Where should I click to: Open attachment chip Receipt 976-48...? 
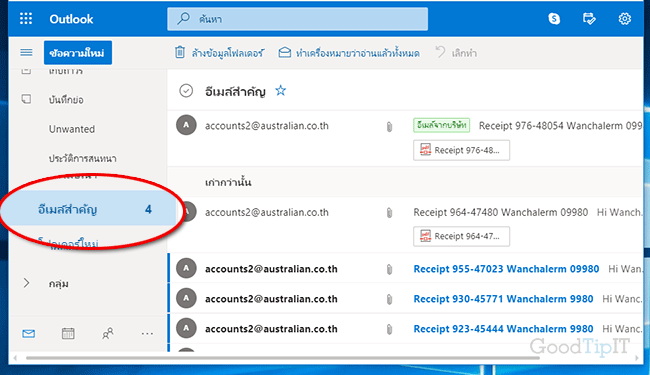pos(461,150)
